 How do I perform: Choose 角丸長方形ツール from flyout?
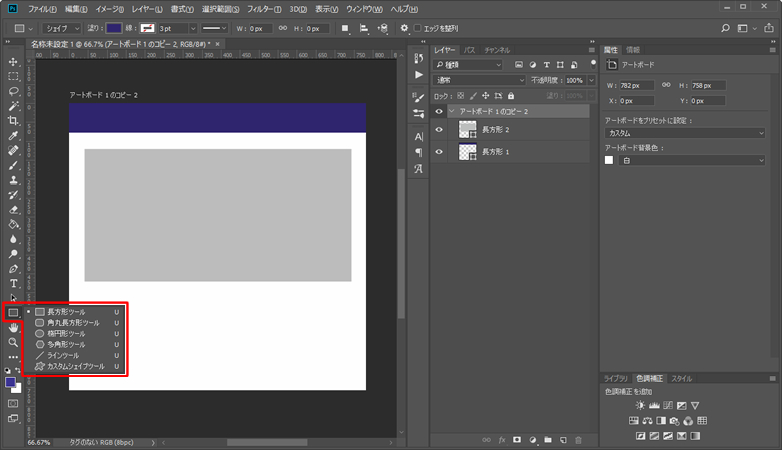point(75,323)
